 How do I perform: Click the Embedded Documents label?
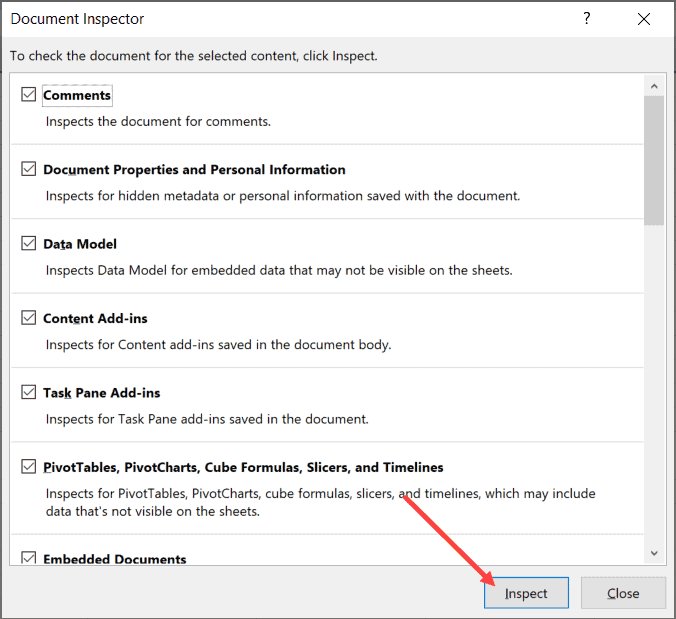click(x=114, y=559)
